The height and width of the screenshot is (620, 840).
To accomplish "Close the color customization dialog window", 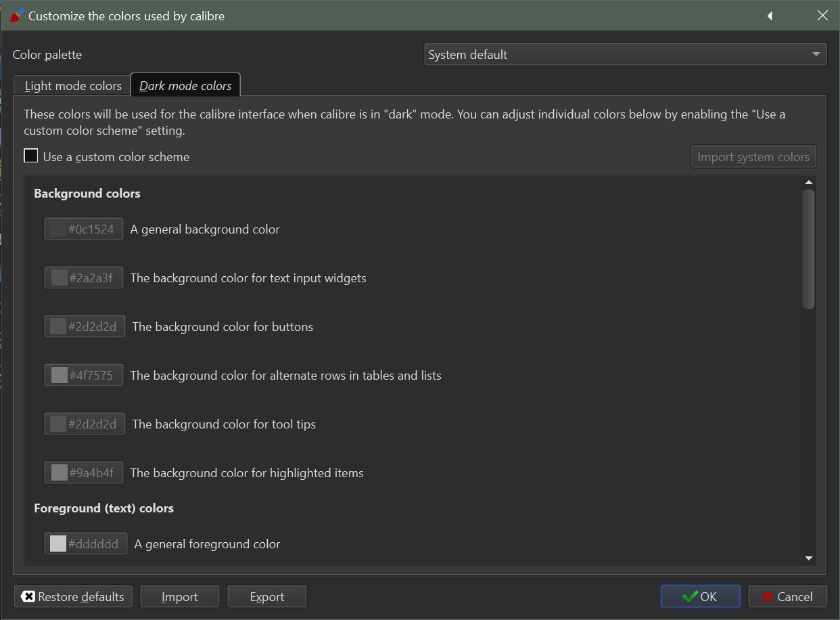I will coord(822,16).
